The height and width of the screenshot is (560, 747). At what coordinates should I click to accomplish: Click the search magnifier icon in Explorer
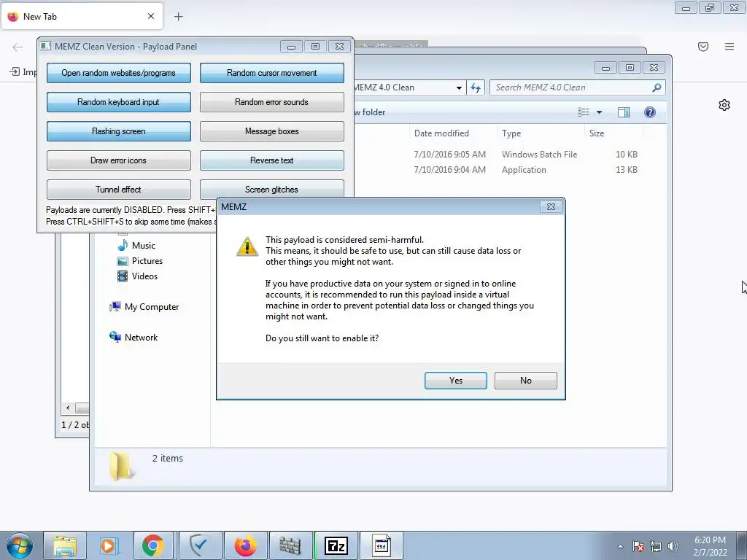pos(657,87)
